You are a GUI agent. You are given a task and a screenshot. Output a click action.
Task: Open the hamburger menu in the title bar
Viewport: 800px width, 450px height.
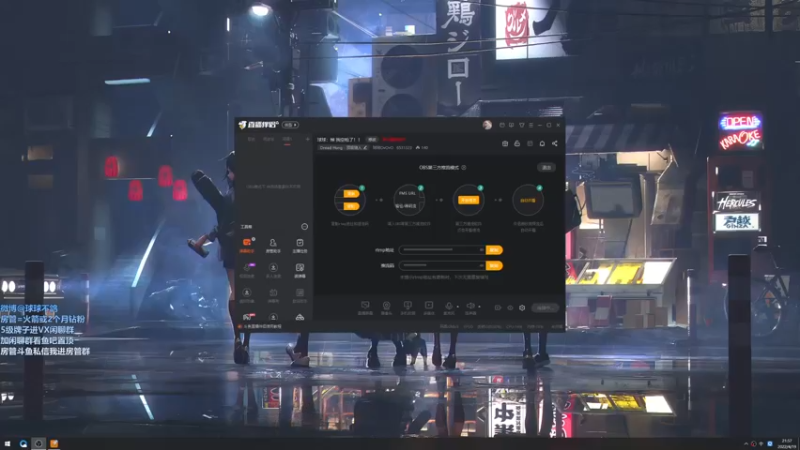coord(531,125)
